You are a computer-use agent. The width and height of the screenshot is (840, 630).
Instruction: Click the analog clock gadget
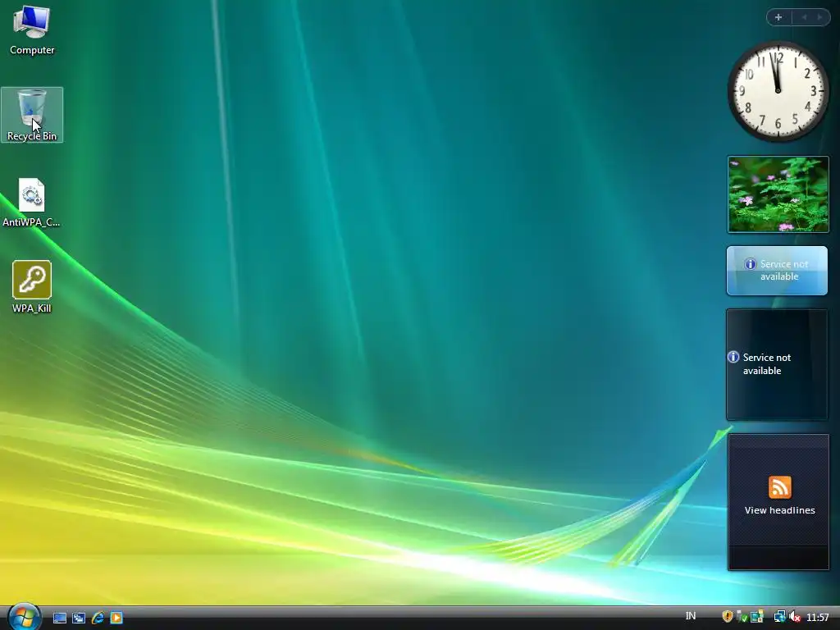(x=778, y=91)
